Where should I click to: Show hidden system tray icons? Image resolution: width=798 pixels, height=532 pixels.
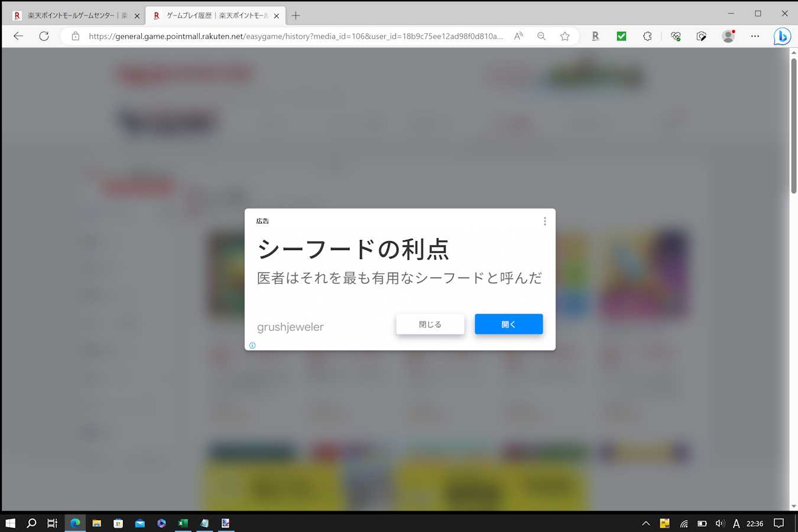pyautogui.click(x=646, y=523)
